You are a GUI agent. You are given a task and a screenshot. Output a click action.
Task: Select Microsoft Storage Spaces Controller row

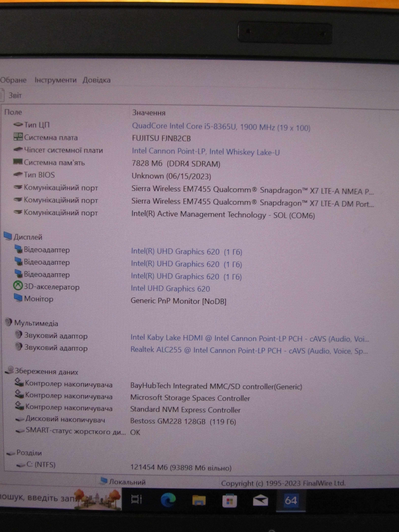click(190, 398)
